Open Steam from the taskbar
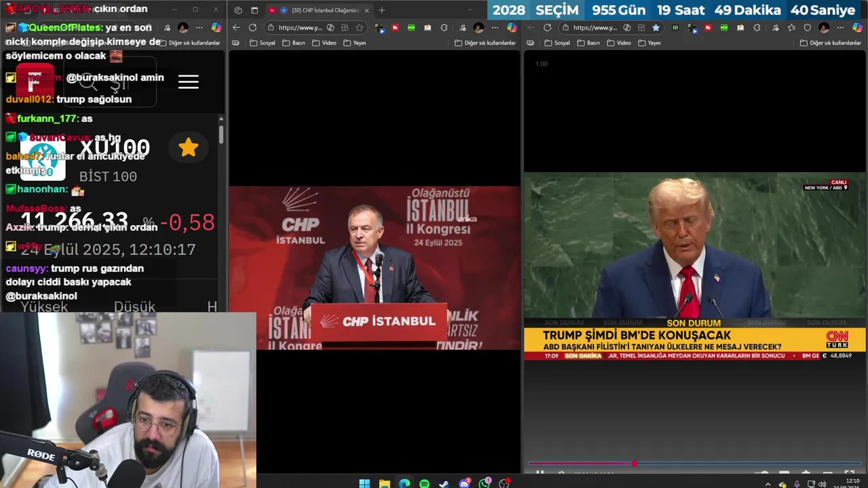The height and width of the screenshot is (488, 868). (444, 483)
